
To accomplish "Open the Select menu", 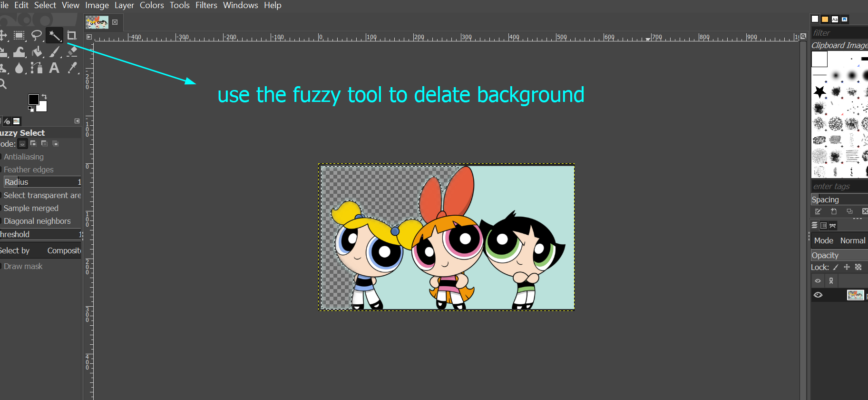I will click(45, 5).
